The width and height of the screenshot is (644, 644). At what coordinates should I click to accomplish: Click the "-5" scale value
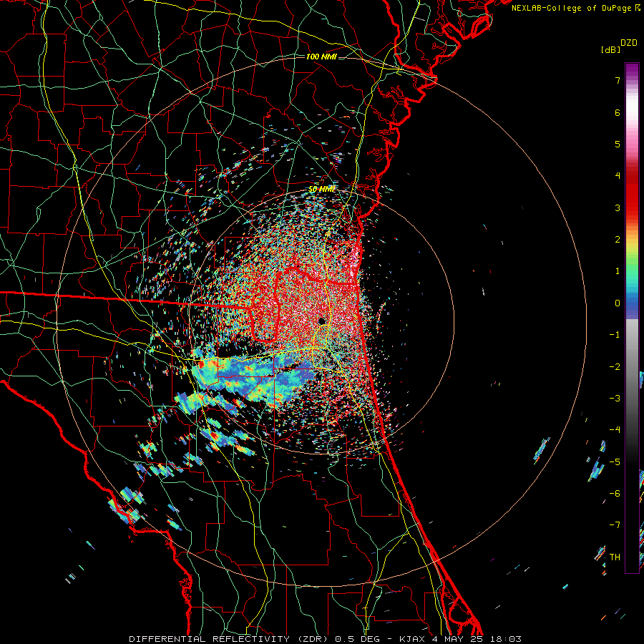(615, 462)
